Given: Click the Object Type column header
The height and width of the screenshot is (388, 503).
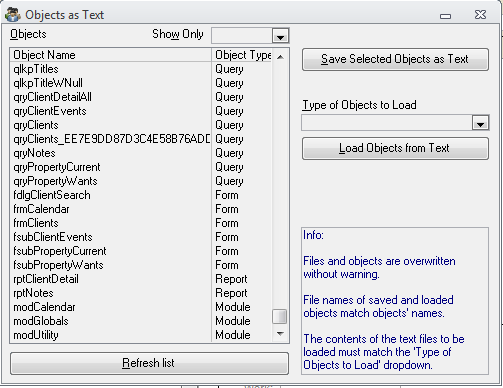Looking at the screenshot, I should 242,55.
